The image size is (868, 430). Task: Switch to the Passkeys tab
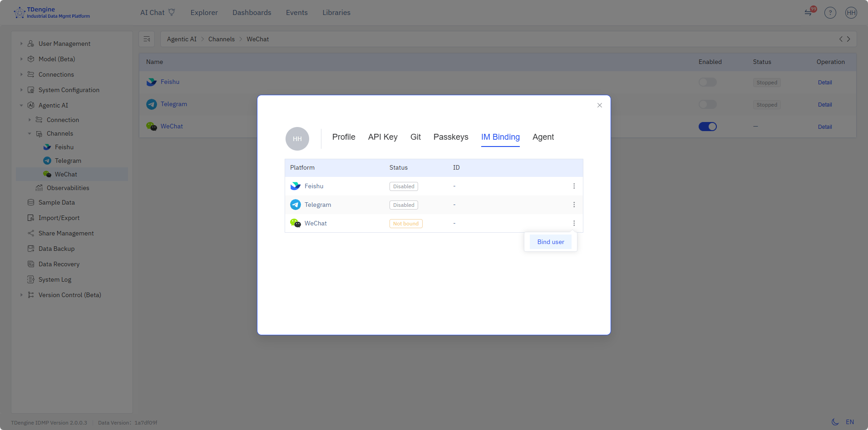point(451,137)
